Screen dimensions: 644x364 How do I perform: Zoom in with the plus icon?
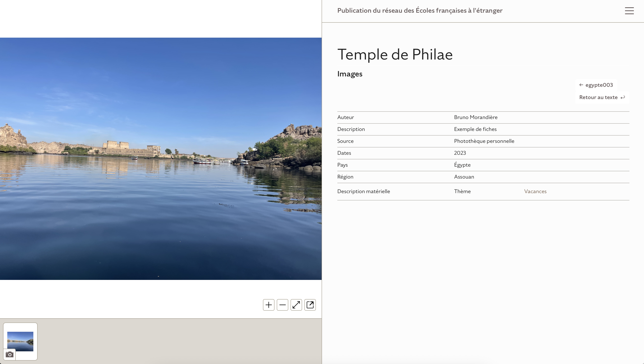click(x=269, y=305)
